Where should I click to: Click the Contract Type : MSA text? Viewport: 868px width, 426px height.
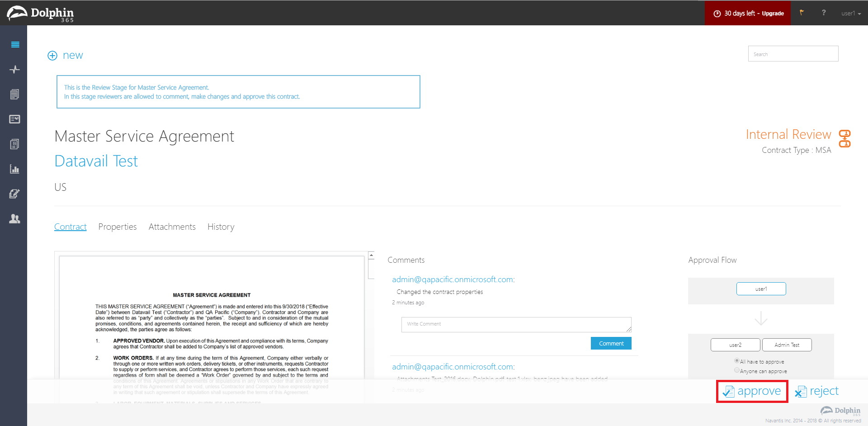pyautogui.click(x=797, y=150)
